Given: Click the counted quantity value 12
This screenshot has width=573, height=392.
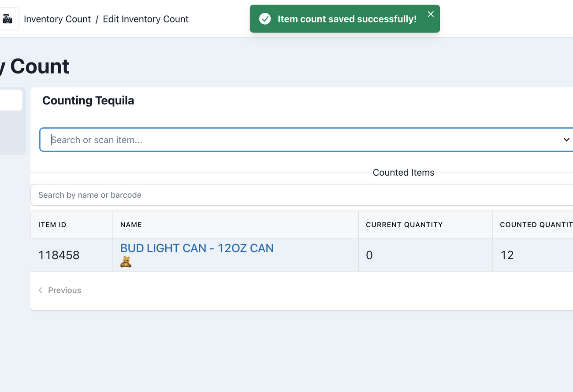Looking at the screenshot, I should point(507,255).
